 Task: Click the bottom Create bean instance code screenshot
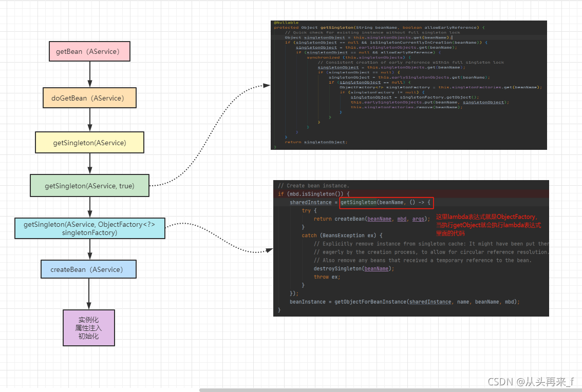[x=411, y=248]
